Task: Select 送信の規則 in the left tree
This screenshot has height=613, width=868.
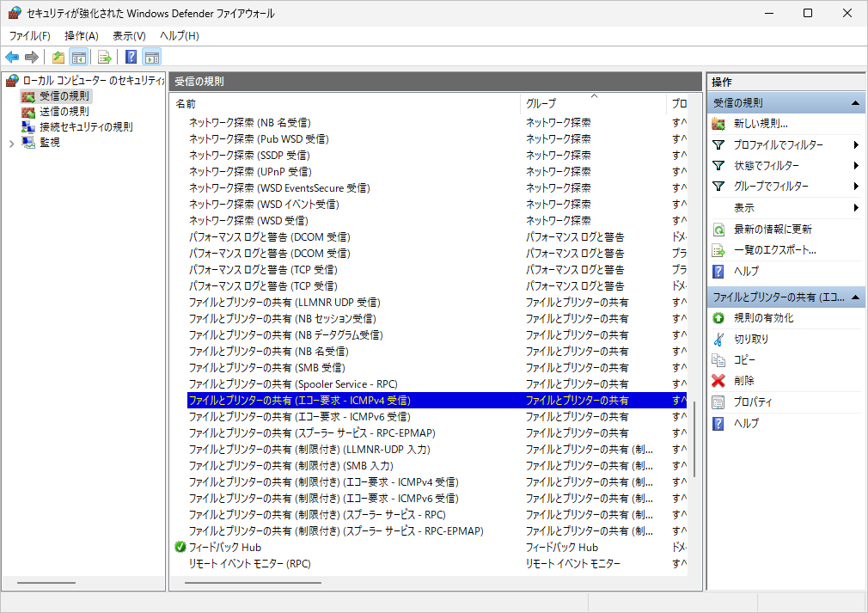Action: coord(64,111)
